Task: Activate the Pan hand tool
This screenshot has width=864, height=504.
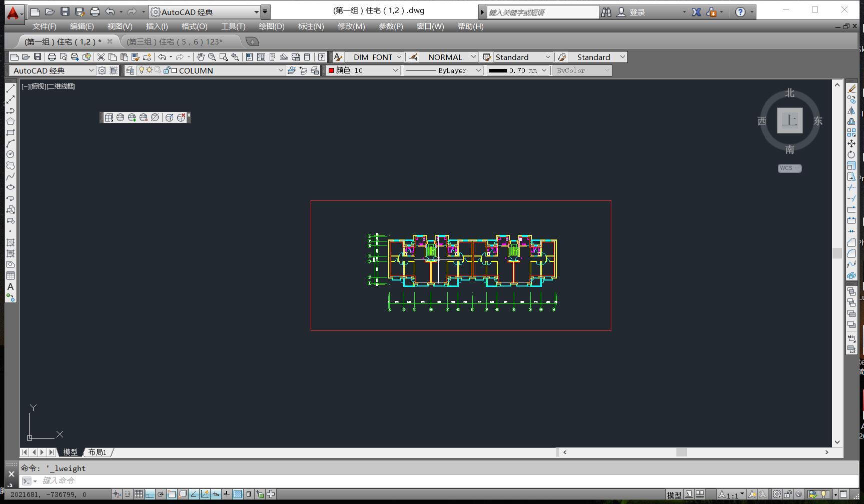Action: click(200, 57)
